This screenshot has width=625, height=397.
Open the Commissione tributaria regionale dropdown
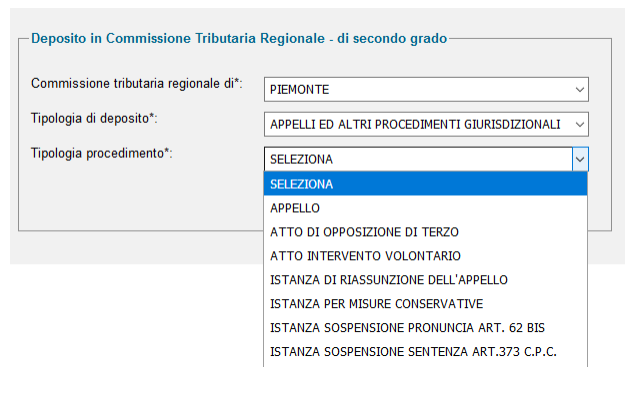coord(426,89)
